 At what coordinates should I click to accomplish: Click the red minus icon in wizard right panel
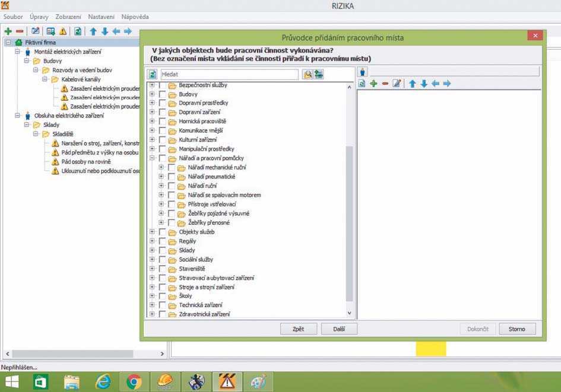pos(385,84)
